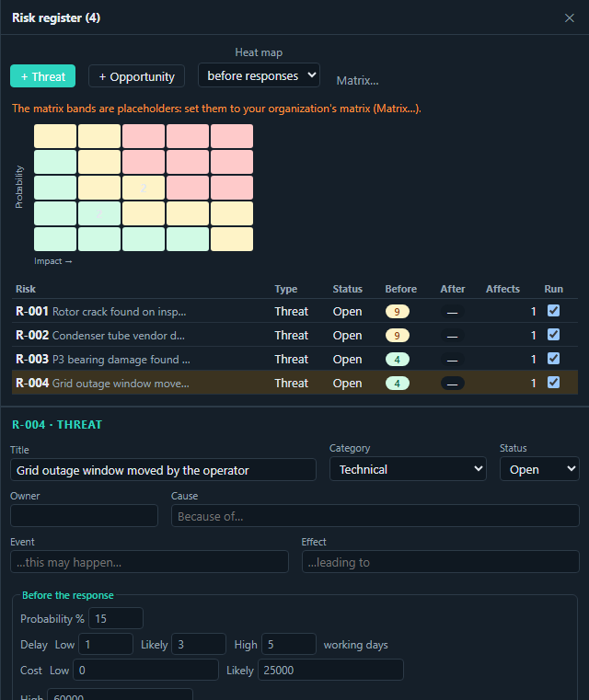Click the Cause field Because of...

(375, 516)
